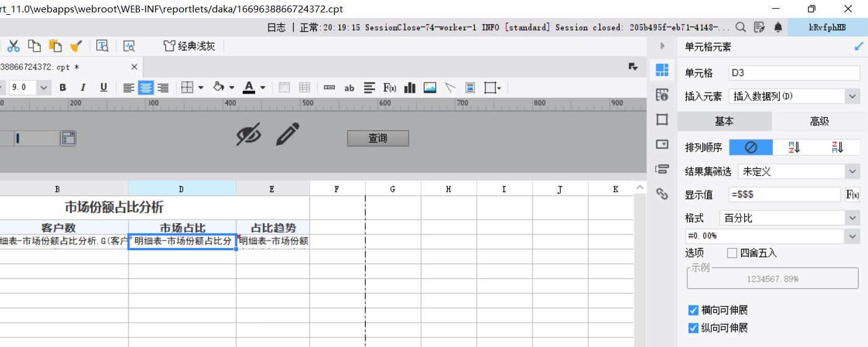868x347 pixels.
Task: Open the notification bell icon
Action: [x=778, y=27]
